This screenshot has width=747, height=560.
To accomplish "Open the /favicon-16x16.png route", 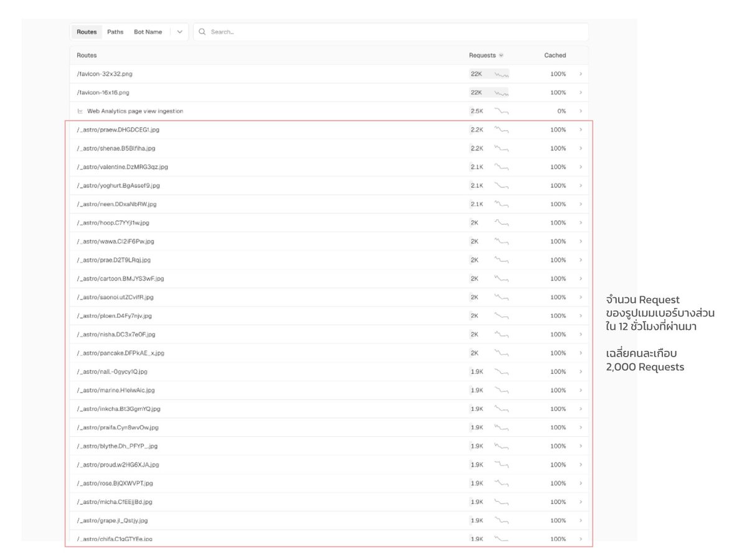I will [x=103, y=93].
